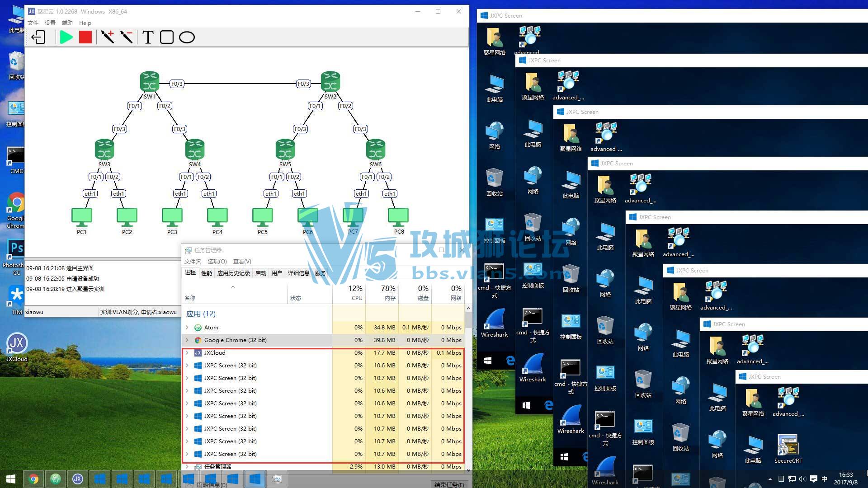Click switch SW3 in the topology

[x=104, y=149]
